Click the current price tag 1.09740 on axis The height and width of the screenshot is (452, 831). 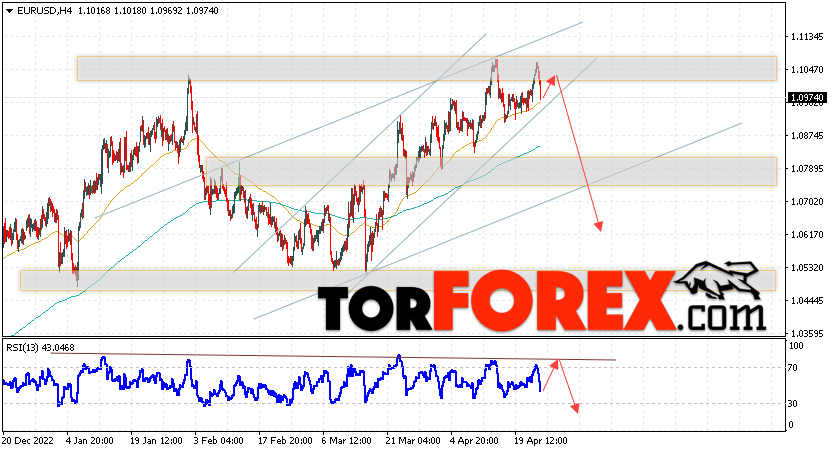(x=807, y=98)
